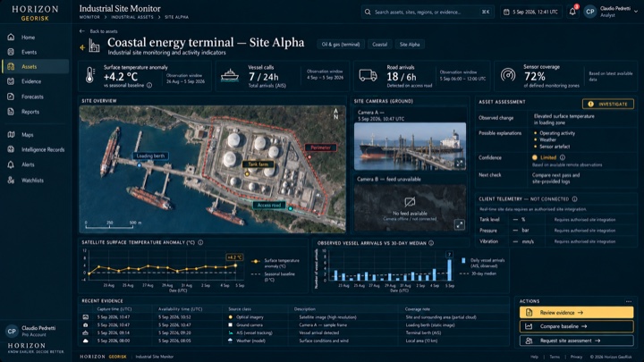Open the Camera A ground image
This screenshot has width=644, height=362.
pyautogui.click(x=410, y=146)
